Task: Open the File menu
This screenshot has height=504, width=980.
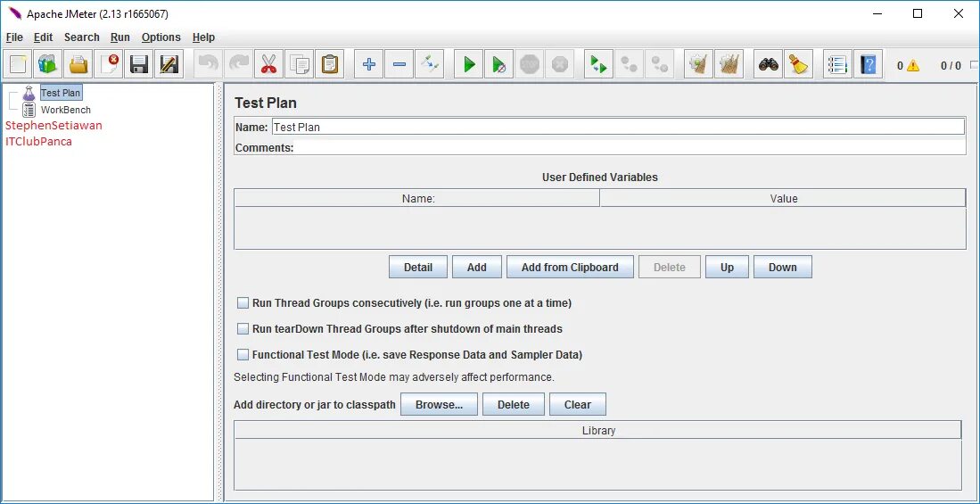Action: [x=14, y=37]
